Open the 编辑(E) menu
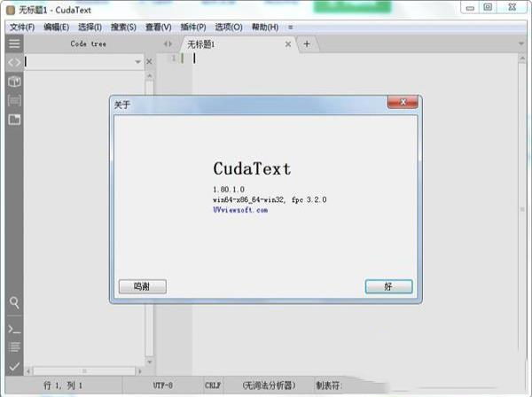The width and height of the screenshot is (532, 397). click(x=57, y=27)
